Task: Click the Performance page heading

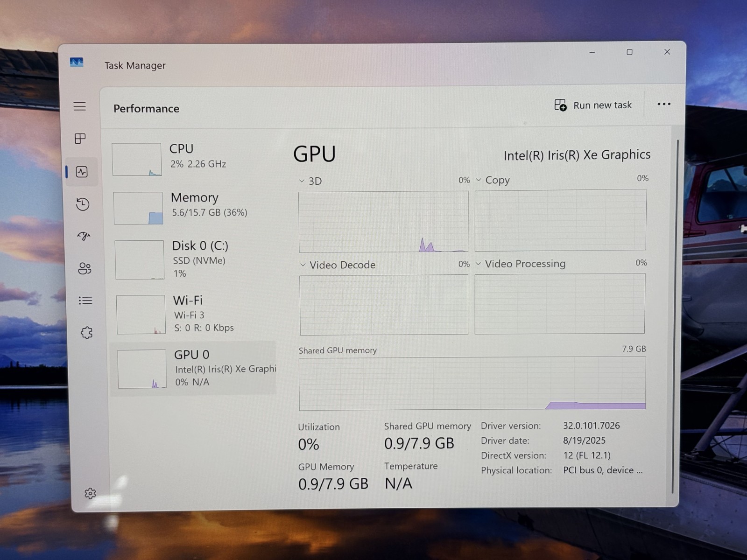Action: coord(146,109)
